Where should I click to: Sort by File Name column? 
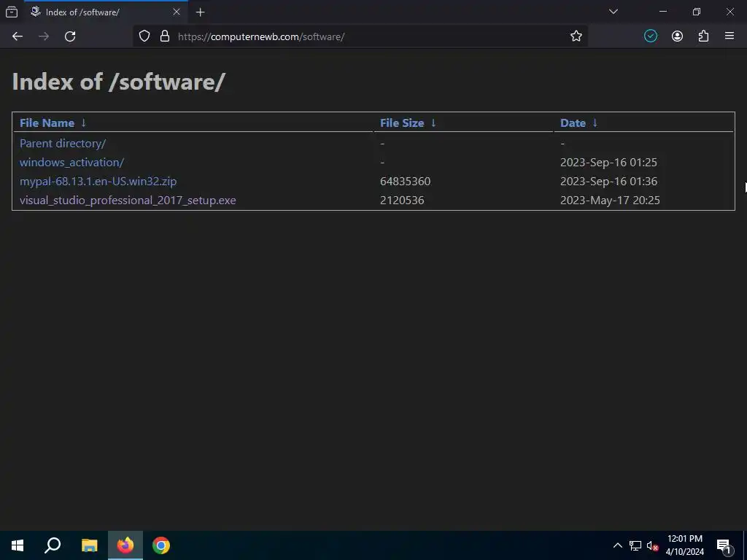click(47, 122)
